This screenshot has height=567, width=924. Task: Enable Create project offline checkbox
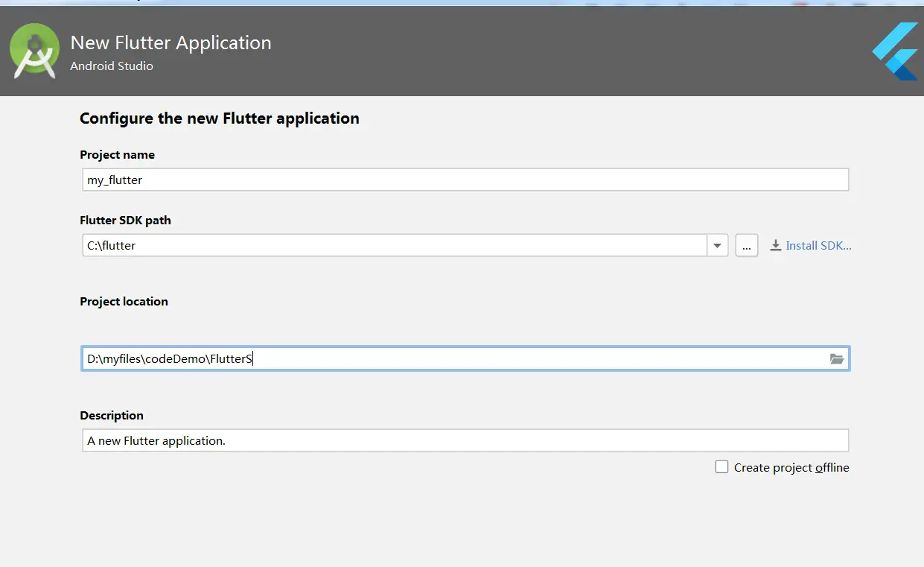click(x=721, y=467)
